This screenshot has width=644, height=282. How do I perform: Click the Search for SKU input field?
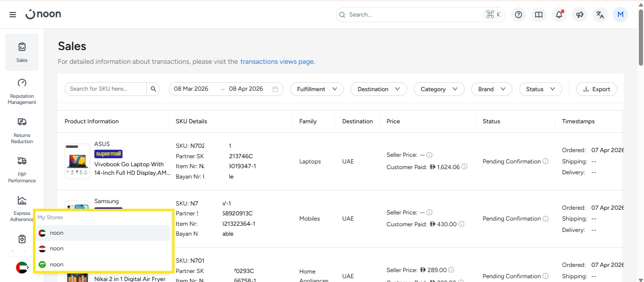[x=106, y=89]
